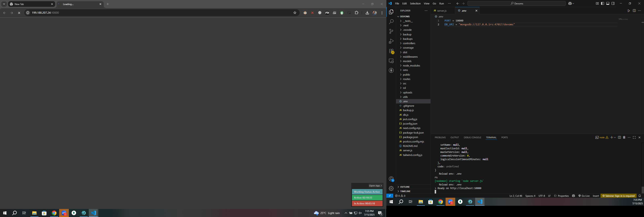
Task: Open Manage gear in VS Code activity bar
Action: pyautogui.click(x=391, y=188)
